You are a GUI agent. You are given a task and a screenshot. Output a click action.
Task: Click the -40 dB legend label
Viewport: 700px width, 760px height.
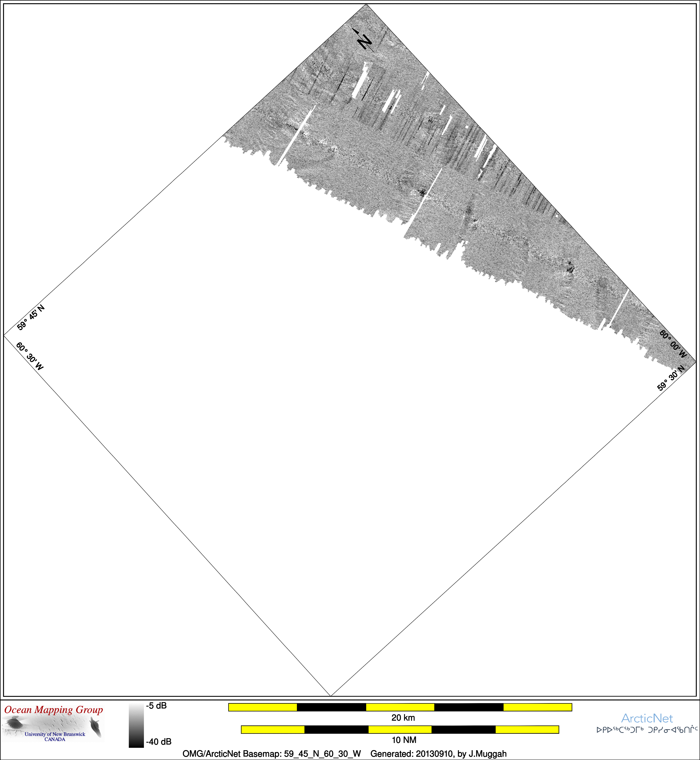(x=158, y=741)
